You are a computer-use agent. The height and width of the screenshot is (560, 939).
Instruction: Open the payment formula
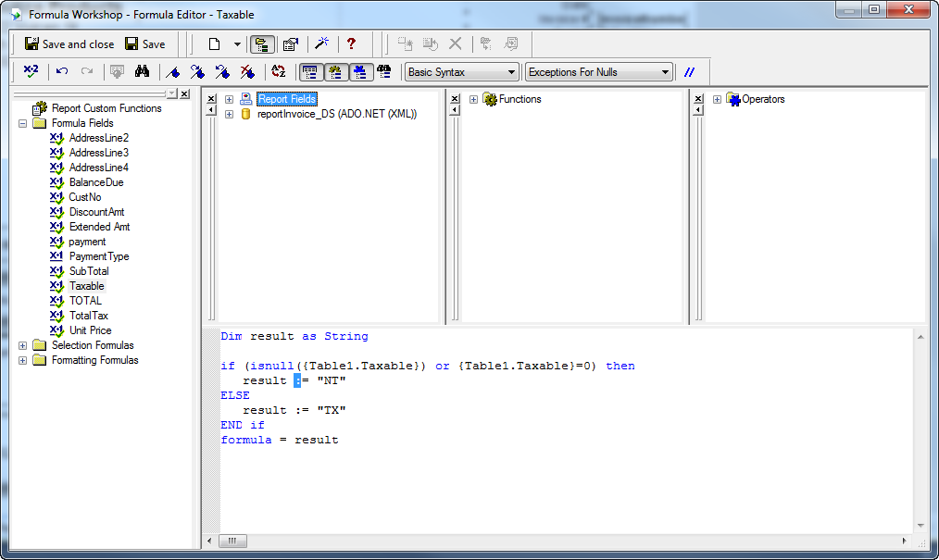pos(87,242)
